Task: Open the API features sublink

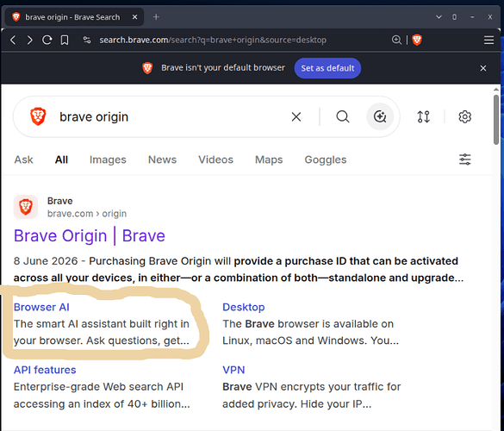Action: click(45, 370)
